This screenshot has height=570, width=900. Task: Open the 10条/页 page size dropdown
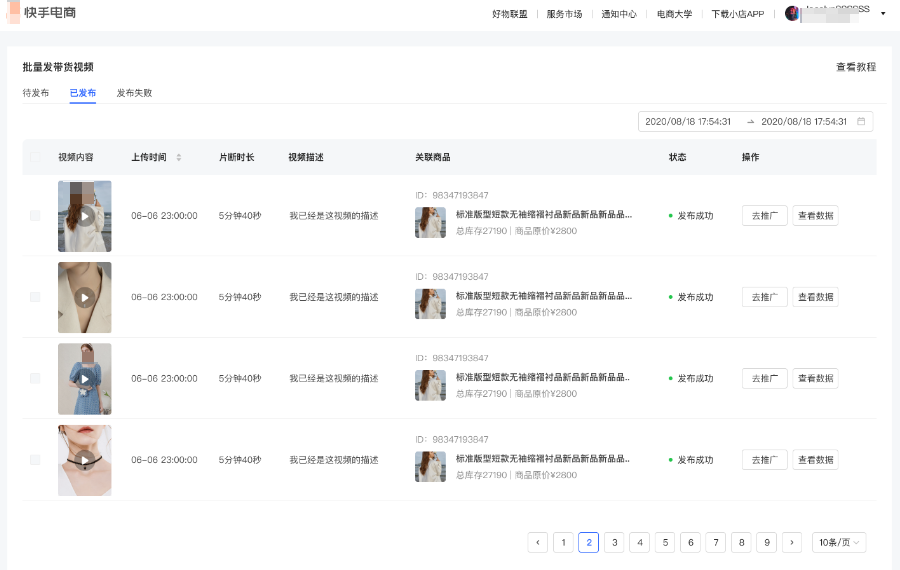click(839, 542)
